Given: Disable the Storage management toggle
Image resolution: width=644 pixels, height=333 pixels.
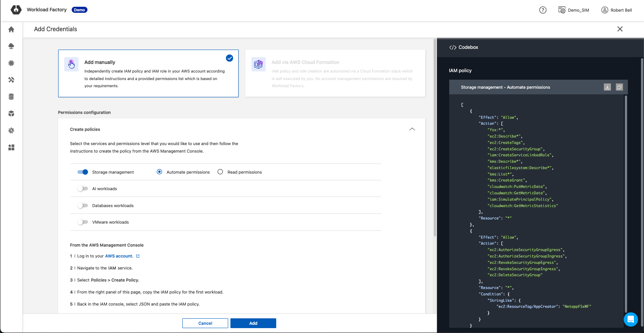Looking at the screenshot, I should (x=83, y=172).
